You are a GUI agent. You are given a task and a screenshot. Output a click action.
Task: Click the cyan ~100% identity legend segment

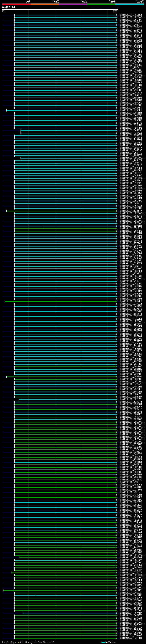tap(130, 4)
